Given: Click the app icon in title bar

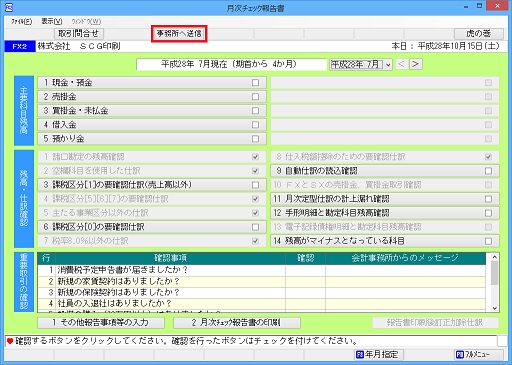Looking at the screenshot, I should point(9,7).
